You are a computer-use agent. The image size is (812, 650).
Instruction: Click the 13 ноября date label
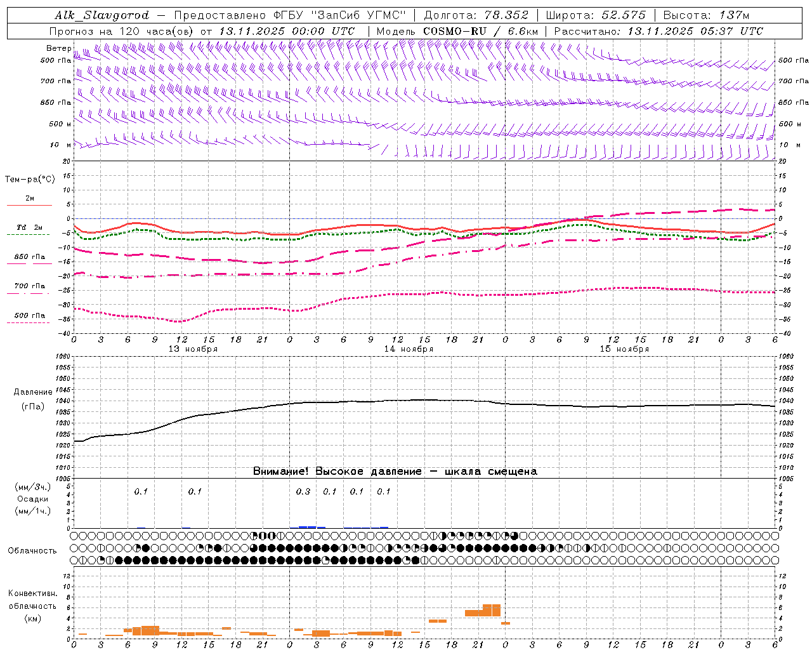click(193, 349)
